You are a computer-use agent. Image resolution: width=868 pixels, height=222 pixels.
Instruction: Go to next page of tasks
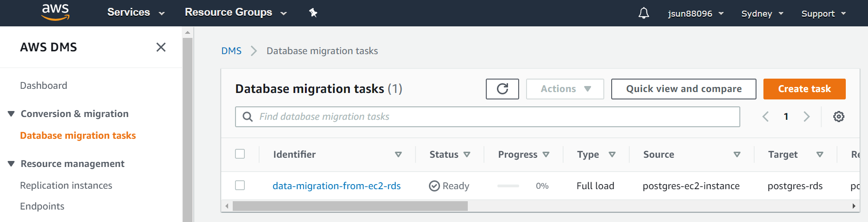click(806, 117)
